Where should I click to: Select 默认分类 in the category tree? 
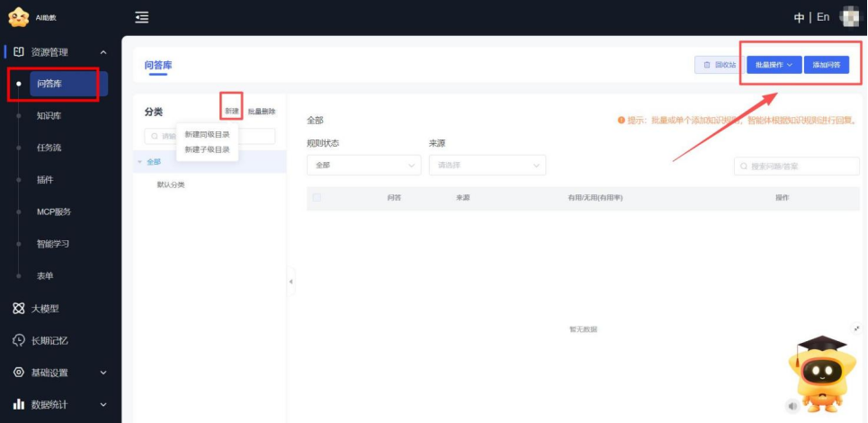(x=171, y=184)
